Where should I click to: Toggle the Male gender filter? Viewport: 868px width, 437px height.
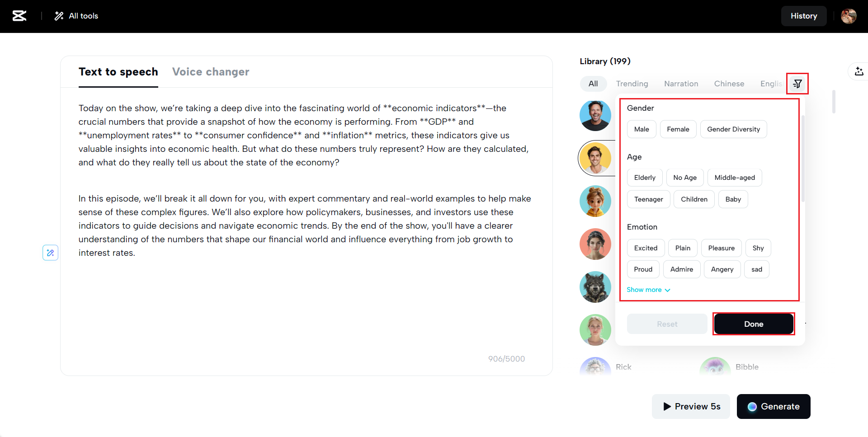(642, 129)
